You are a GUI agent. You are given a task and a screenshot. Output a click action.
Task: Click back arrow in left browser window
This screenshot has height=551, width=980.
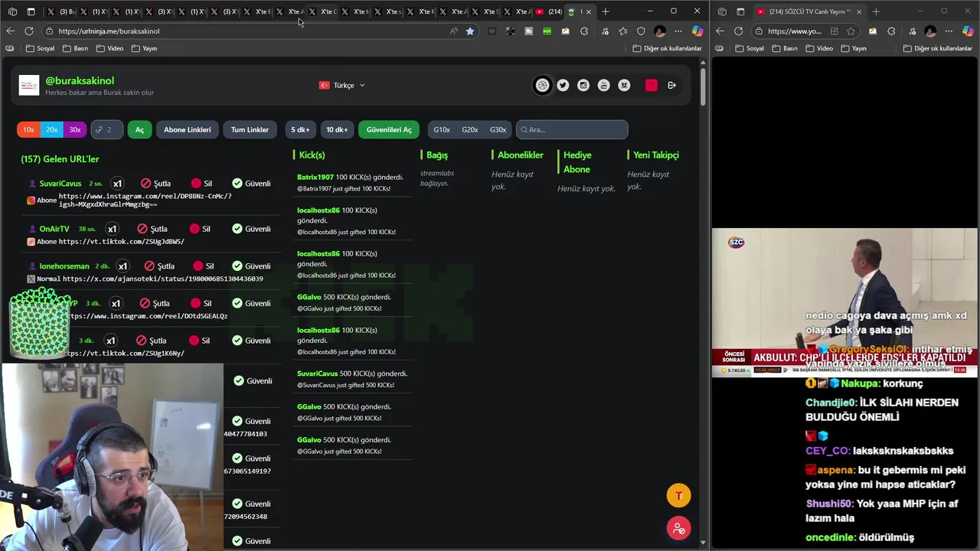click(10, 31)
